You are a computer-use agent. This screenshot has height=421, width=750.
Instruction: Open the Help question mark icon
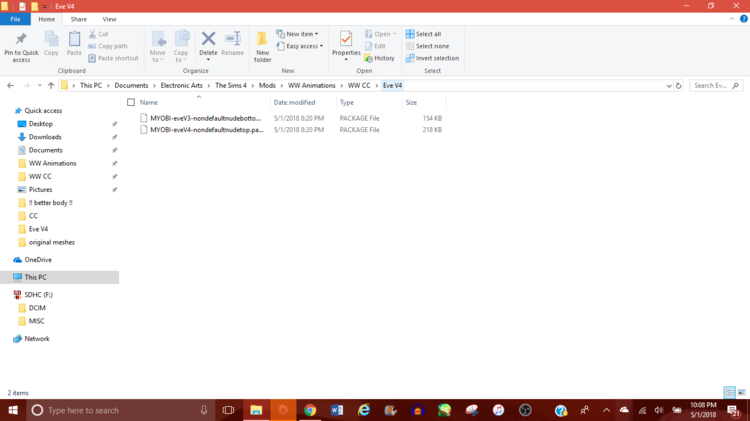tap(744, 19)
